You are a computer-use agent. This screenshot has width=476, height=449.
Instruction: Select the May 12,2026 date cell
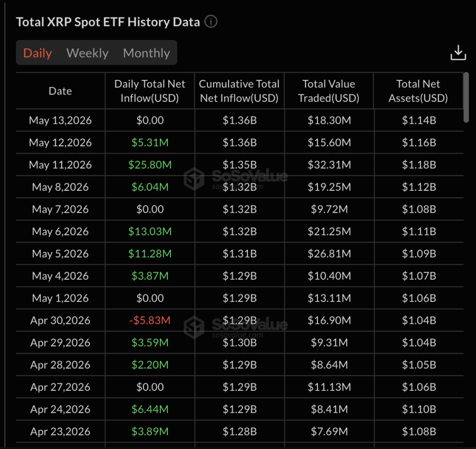[60, 142]
